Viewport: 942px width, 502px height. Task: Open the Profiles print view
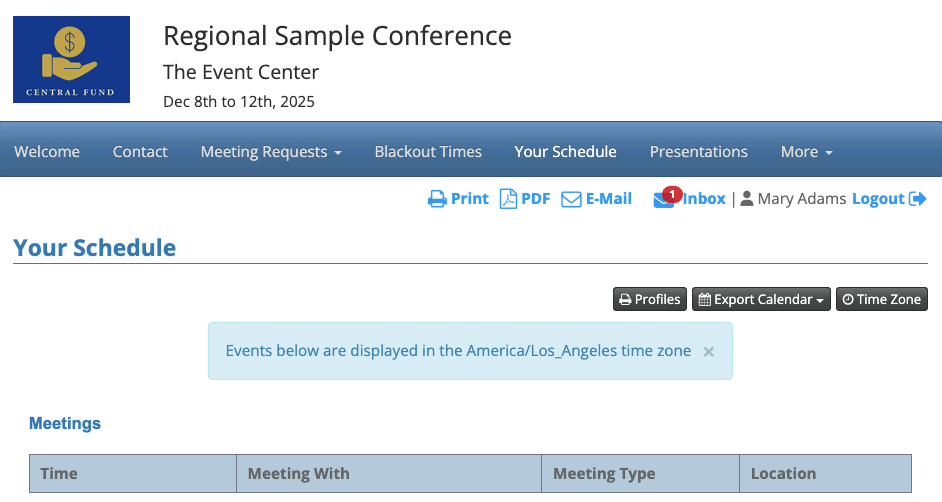click(649, 299)
